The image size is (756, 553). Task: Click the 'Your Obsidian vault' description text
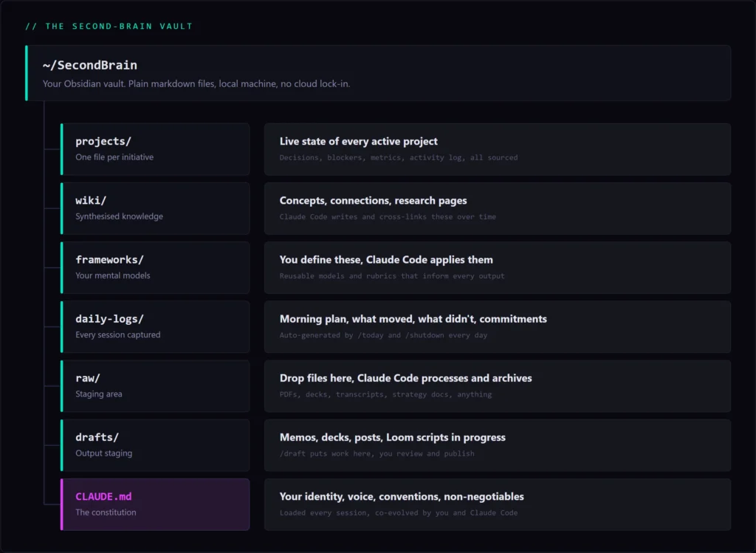point(196,84)
